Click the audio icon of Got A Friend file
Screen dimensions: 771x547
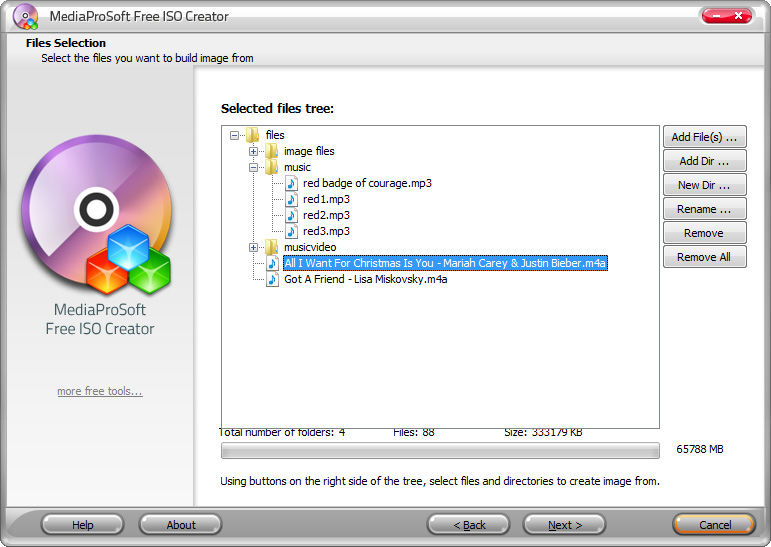click(272, 279)
